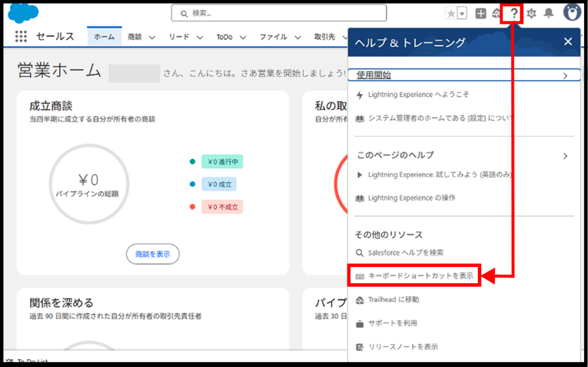Open the setup gear icon
588x367 pixels.
[x=532, y=13]
